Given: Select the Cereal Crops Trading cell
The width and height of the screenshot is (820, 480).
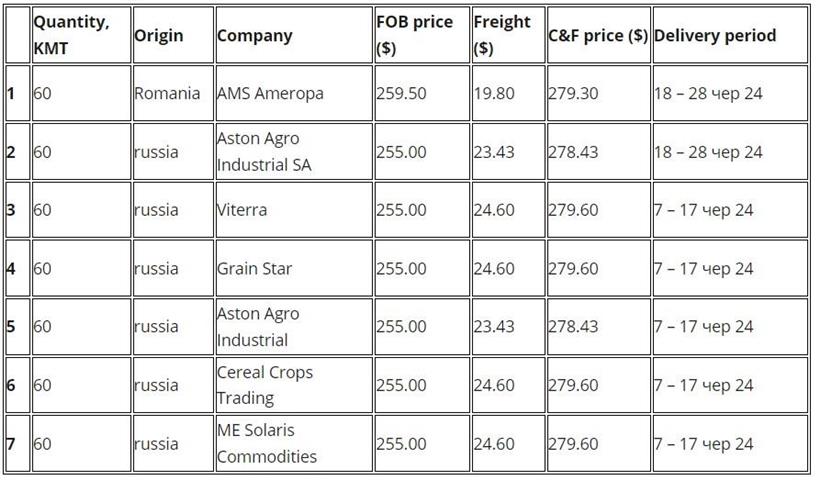Looking at the screenshot, I should pyautogui.click(x=265, y=385).
